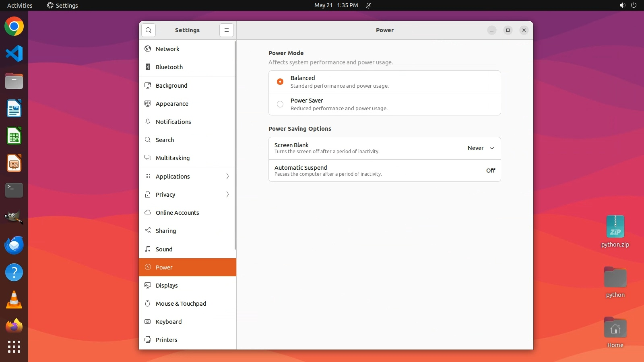Expand the Privacy submenu chevron
Image resolution: width=644 pixels, height=362 pixels.
pyautogui.click(x=227, y=195)
